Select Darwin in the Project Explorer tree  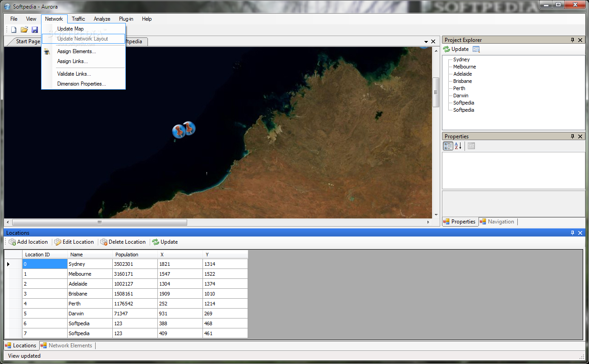460,96
